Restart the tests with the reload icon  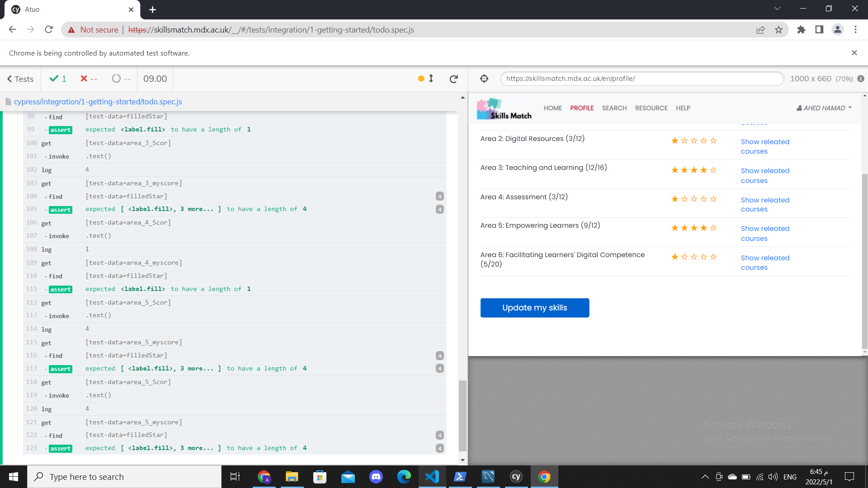point(454,79)
